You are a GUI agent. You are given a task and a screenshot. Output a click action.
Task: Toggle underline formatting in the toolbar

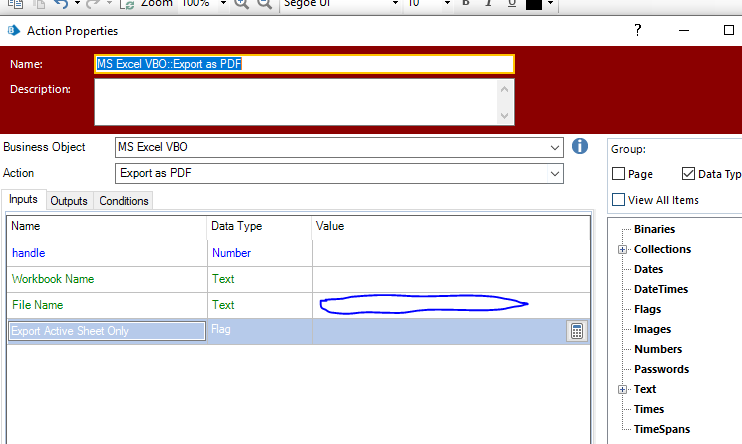pos(512,3)
